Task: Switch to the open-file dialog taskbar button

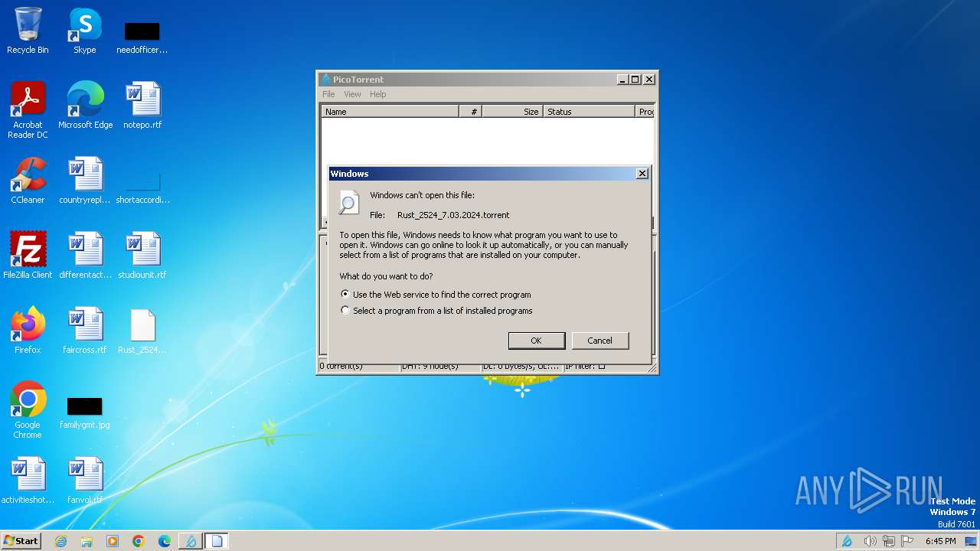Action: tap(217, 541)
